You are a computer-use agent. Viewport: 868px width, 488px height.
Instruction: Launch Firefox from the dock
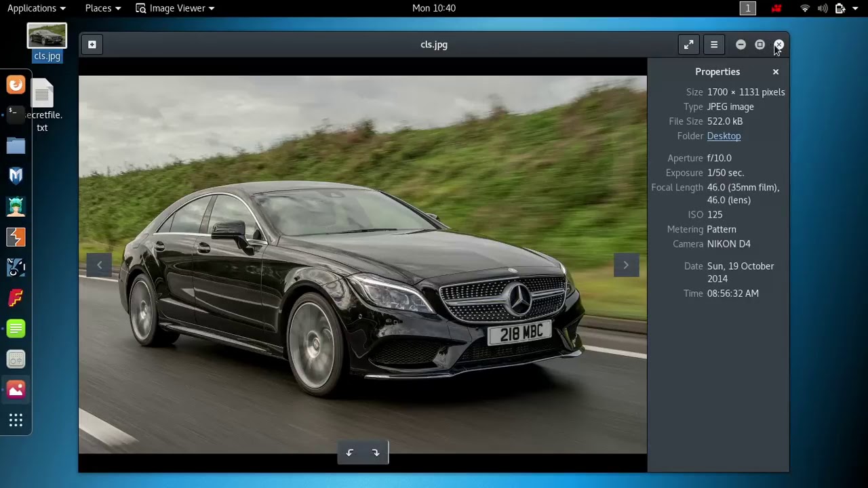coord(16,85)
